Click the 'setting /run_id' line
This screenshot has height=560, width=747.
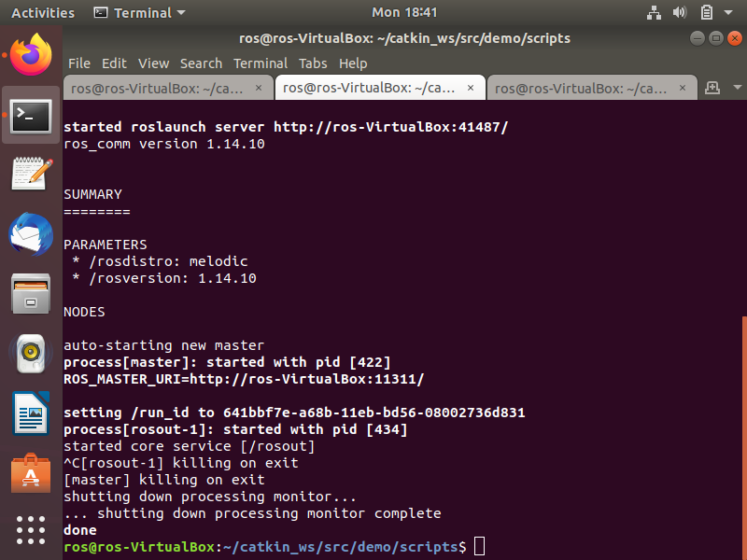[294, 413]
